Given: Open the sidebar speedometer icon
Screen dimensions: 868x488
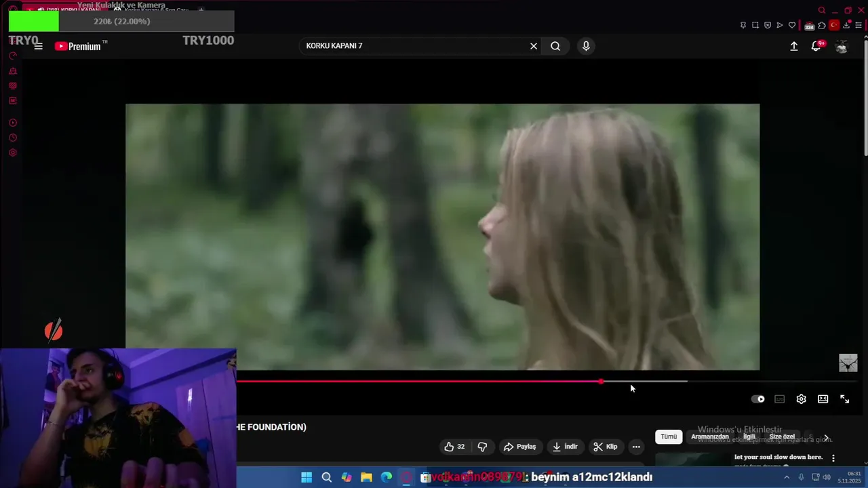Looking at the screenshot, I should (13, 56).
